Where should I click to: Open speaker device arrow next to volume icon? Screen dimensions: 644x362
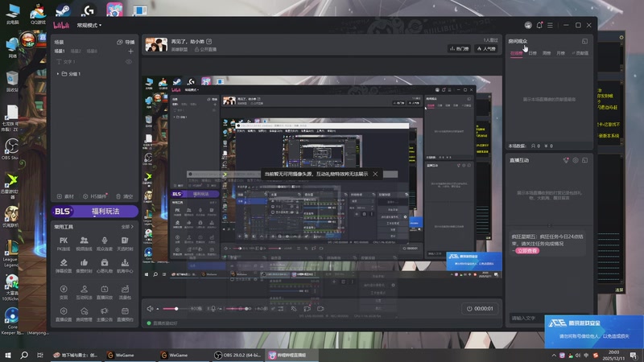[157, 309]
